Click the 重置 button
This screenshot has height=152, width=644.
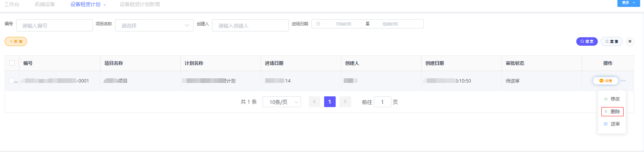(612, 41)
